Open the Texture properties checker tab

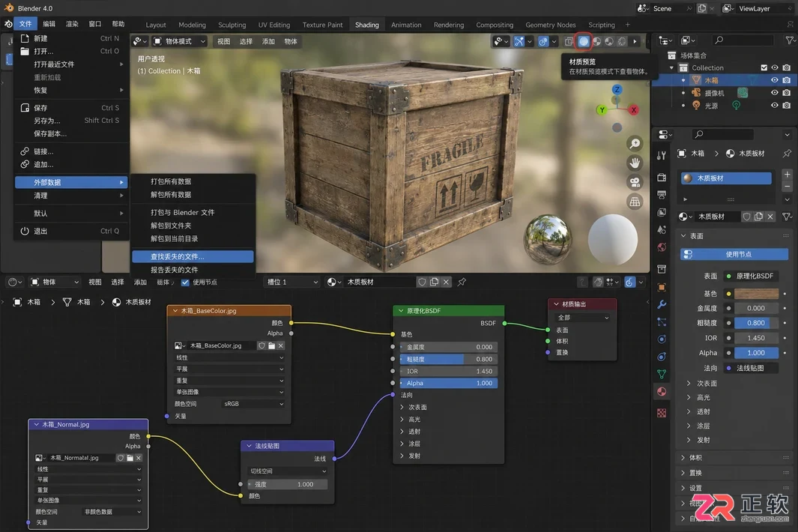coord(662,413)
